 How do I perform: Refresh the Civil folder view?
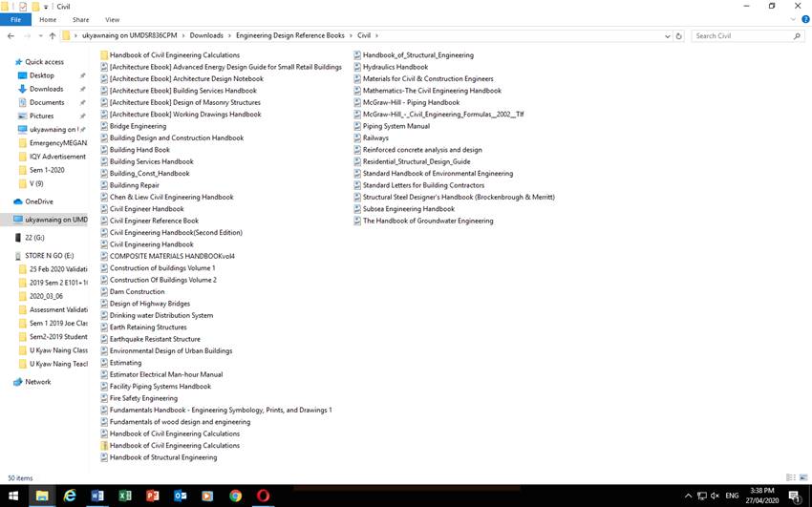679,35
